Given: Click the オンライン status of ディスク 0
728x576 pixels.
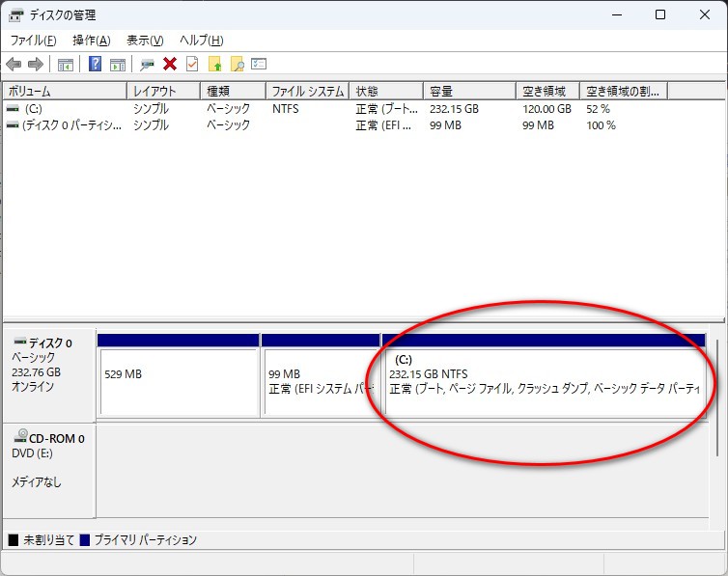Looking at the screenshot, I should pos(33,387).
